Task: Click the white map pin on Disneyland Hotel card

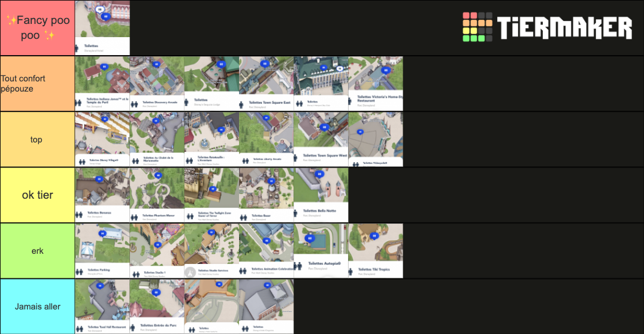Action: (99, 10)
